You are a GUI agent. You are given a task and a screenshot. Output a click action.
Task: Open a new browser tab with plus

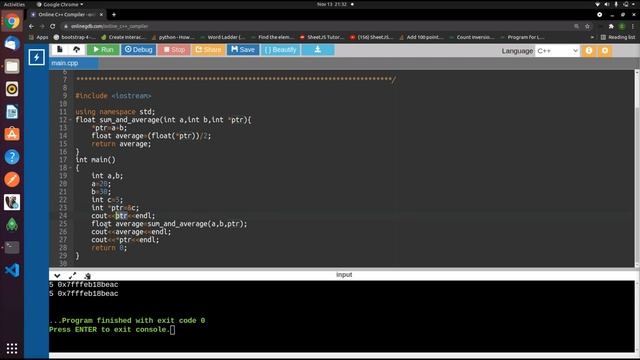point(114,14)
